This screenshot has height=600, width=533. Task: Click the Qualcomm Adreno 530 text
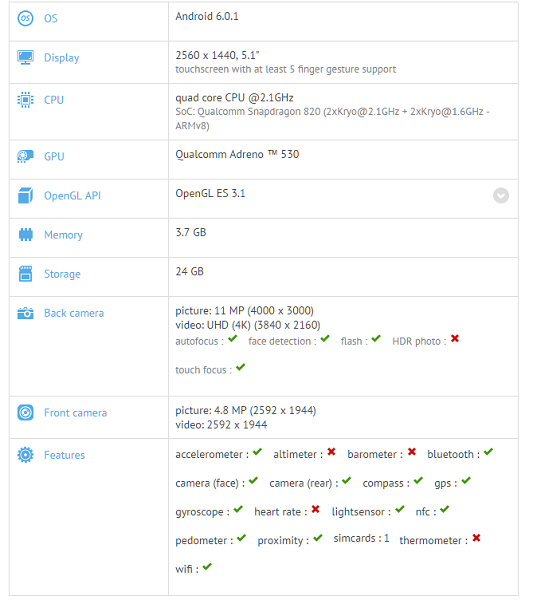click(x=237, y=154)
